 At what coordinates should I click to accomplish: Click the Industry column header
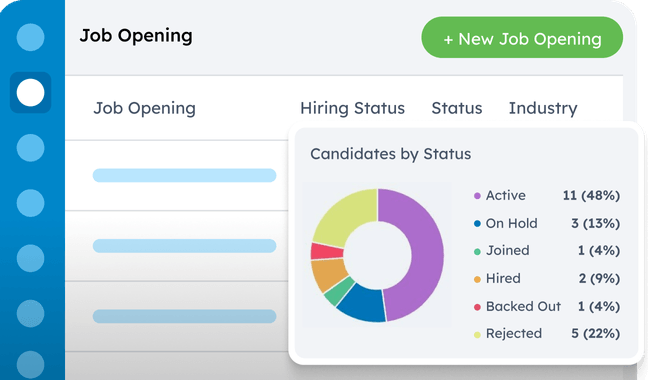click(x=543, y=108)
